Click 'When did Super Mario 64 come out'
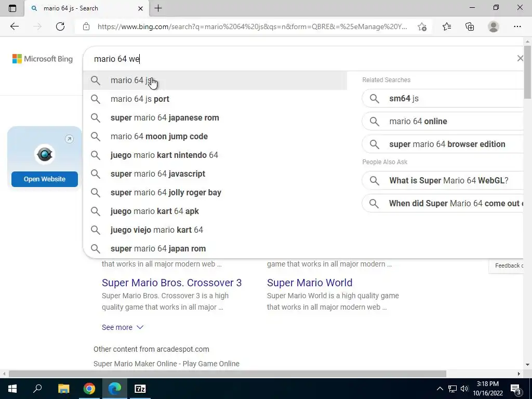Viewport: 532px width, 399px height. [x=443, y=203]
